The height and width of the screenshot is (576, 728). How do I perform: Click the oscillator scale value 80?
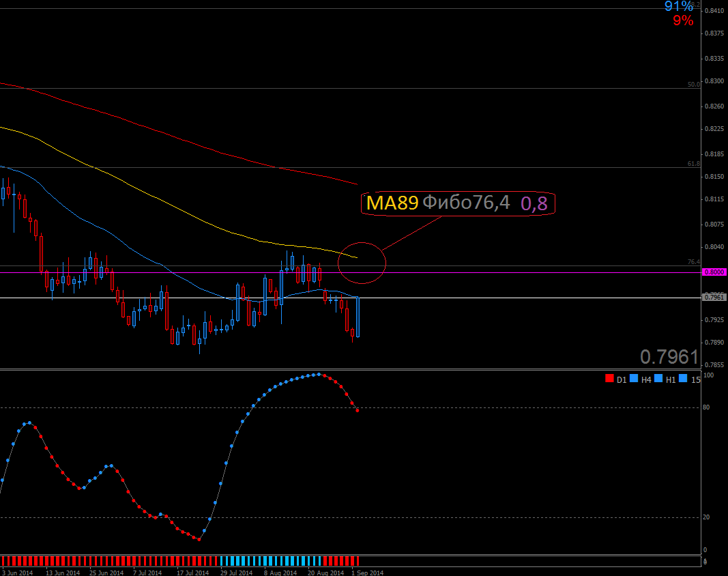coord(706,407)
